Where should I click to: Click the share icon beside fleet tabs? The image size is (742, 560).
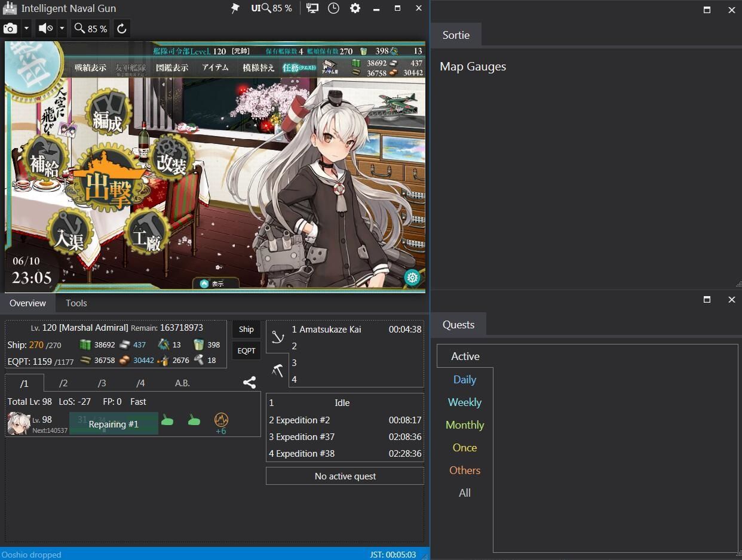[250, 383]
